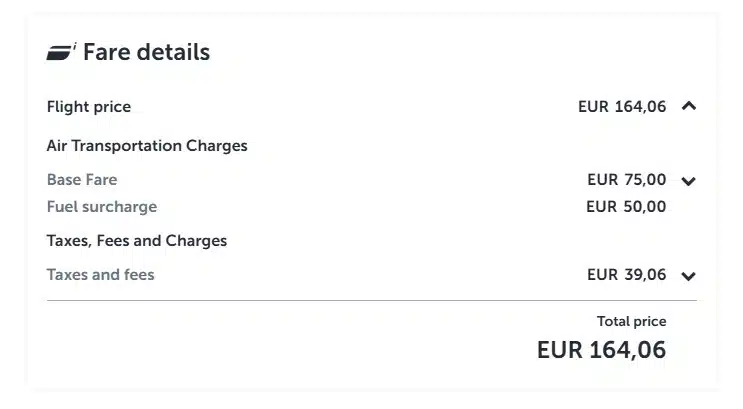Click the Flight price label
743x409 pixels.
[x=89, y=107]
